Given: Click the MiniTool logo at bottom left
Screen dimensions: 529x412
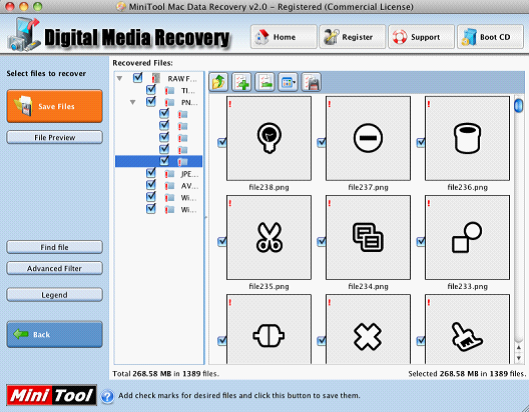Looking at the screenshot, I should (x=52, y=395).
